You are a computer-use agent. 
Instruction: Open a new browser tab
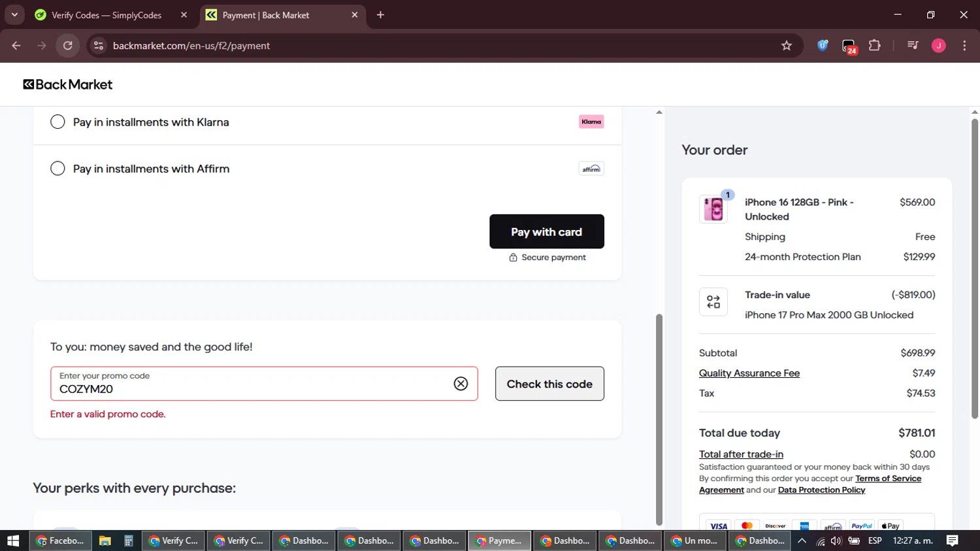[381, 15]
